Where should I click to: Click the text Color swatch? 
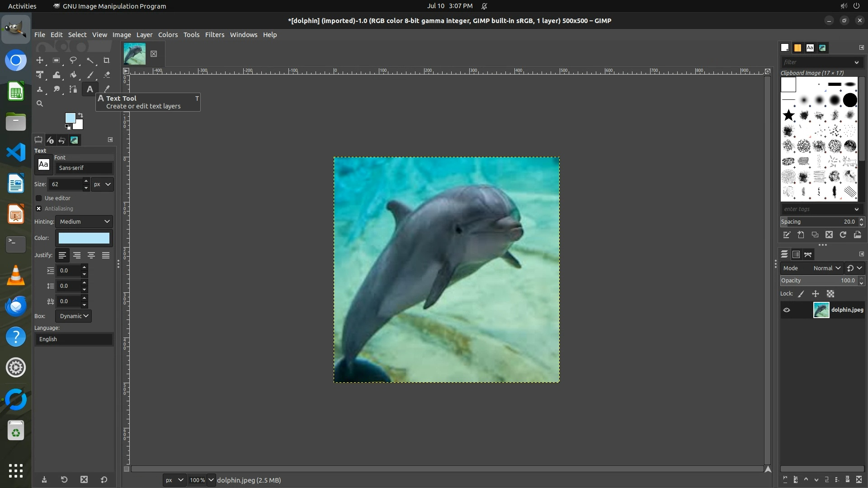84,238
